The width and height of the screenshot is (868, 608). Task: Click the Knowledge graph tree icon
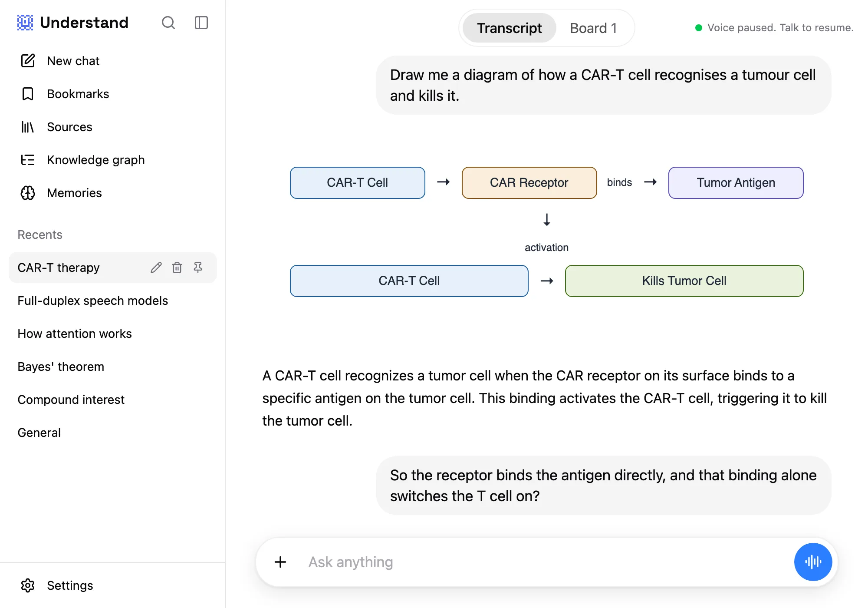28,160
